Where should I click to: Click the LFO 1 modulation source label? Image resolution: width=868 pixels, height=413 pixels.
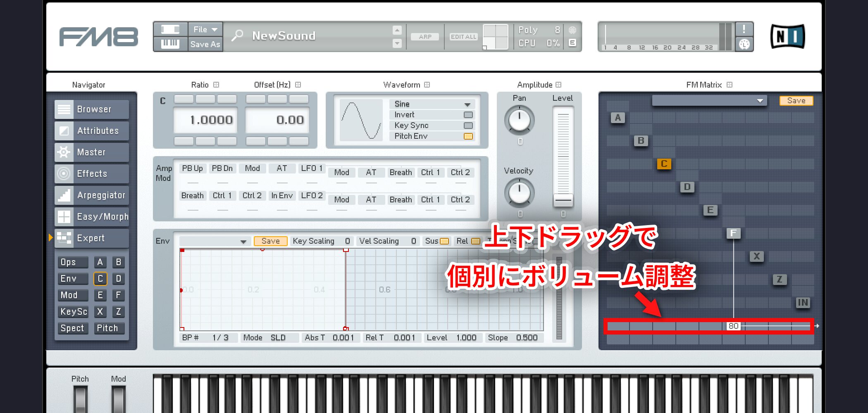(312, 169)
